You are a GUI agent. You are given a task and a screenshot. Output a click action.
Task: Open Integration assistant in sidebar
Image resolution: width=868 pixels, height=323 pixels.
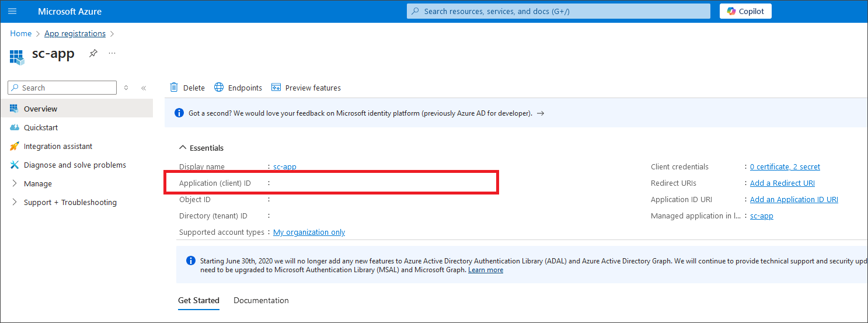click(58, 146)
